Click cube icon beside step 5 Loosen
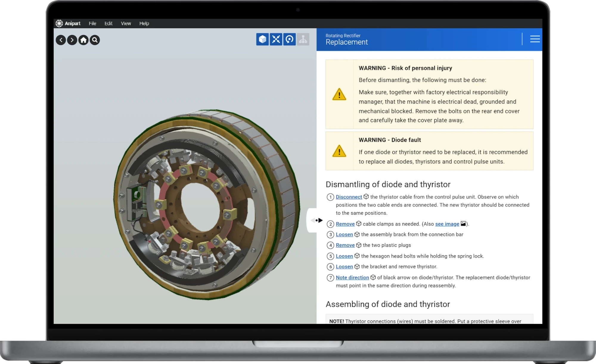The image size is (596, 364). tap(357, 256)
